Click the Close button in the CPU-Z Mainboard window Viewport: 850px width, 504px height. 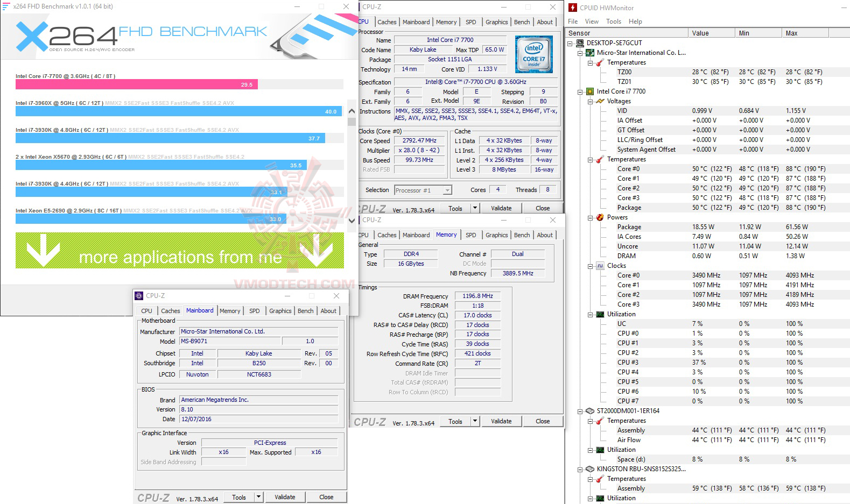point(326,497)
